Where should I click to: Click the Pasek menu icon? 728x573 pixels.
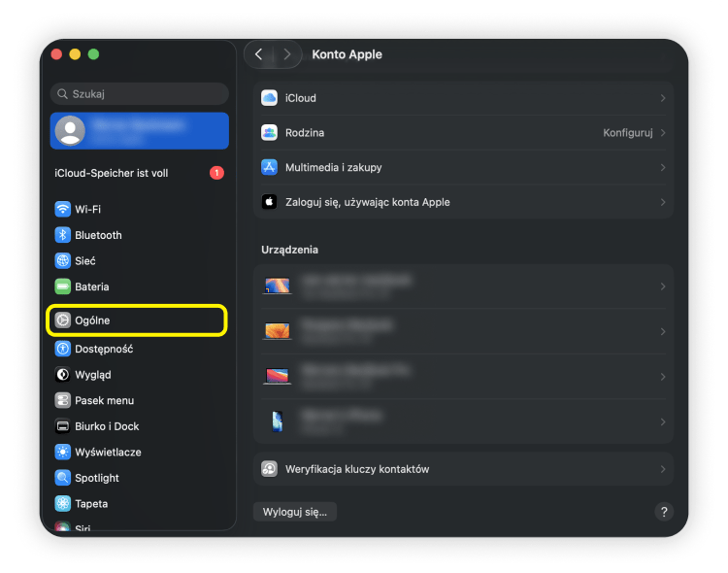63,400
